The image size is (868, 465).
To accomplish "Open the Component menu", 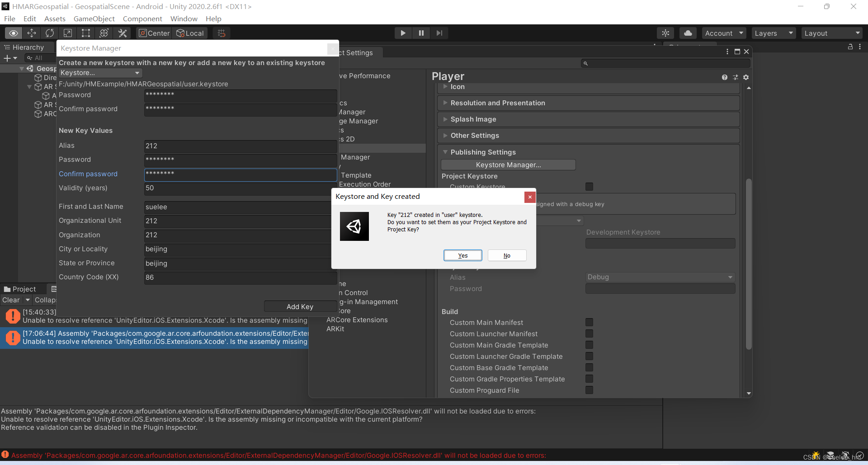I will click(142, 19).
